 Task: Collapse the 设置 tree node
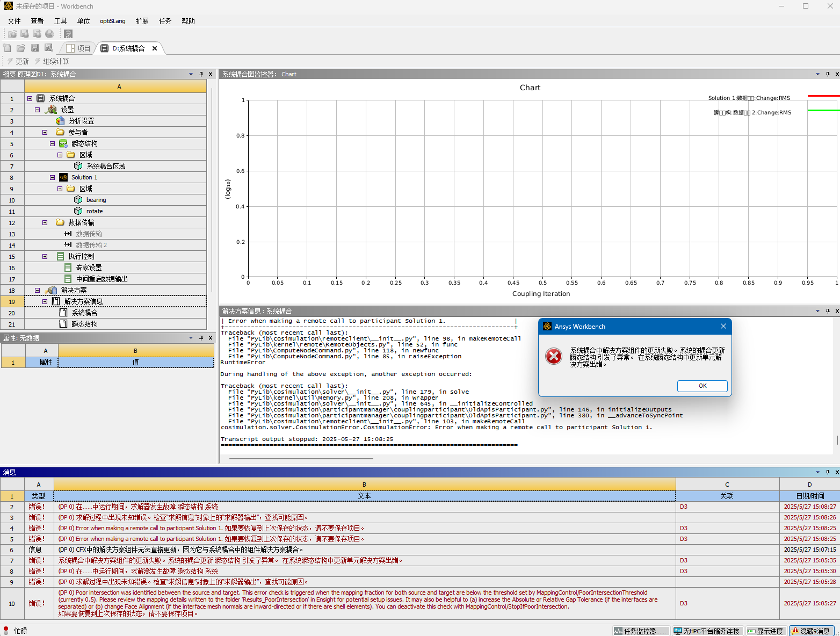coord(38,110)
